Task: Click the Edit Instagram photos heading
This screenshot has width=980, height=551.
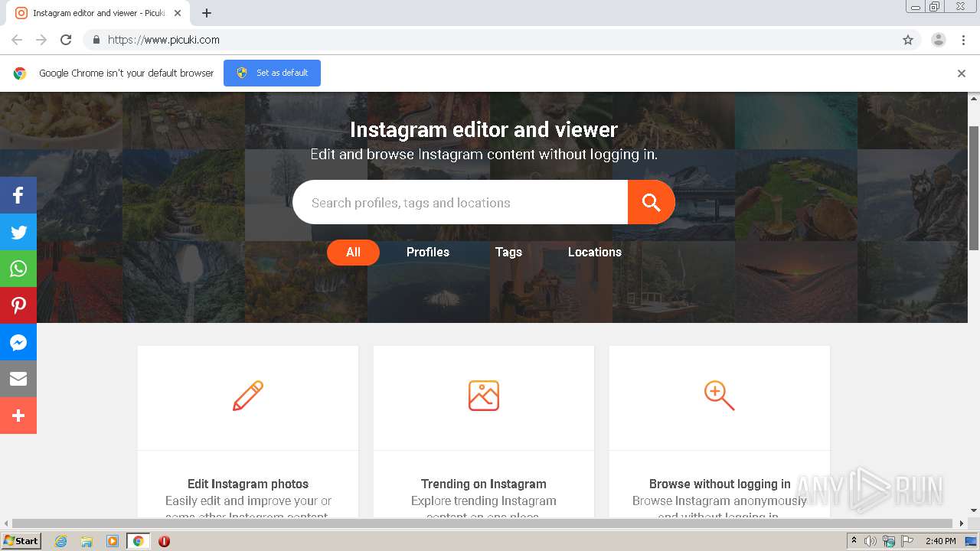Action: [x=248, y=484]
